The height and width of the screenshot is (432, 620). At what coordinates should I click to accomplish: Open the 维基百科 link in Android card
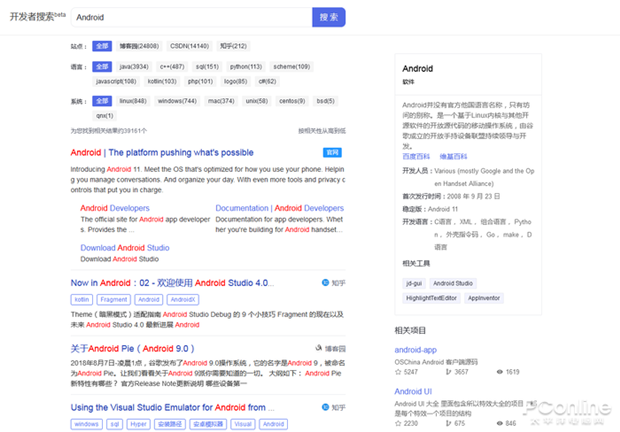[x=453, y=157]
